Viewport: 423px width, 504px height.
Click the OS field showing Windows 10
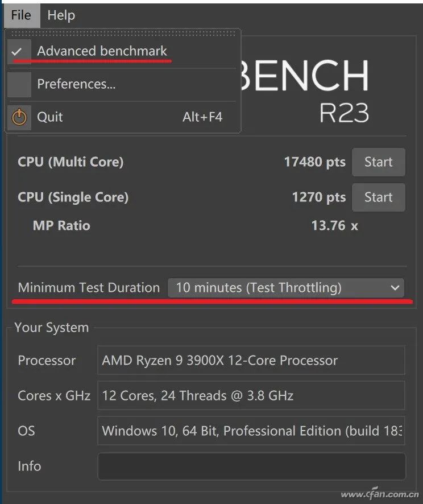point(251,431)
